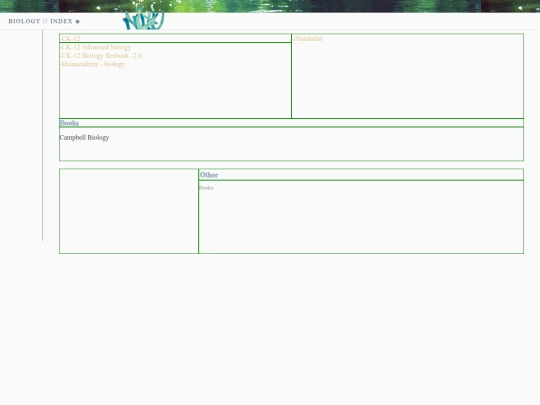Screen dimensions: 540x405
Task: Click the Books section heading
Action: click(69, 123)
